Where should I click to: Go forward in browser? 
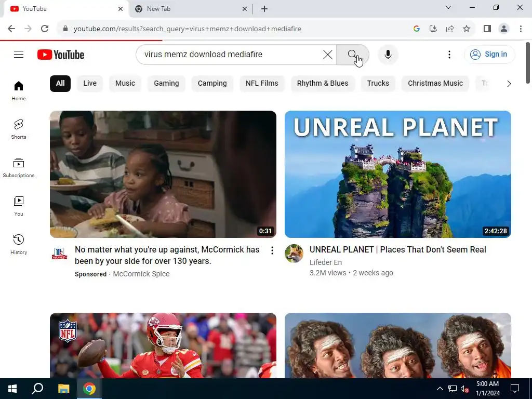28,29
